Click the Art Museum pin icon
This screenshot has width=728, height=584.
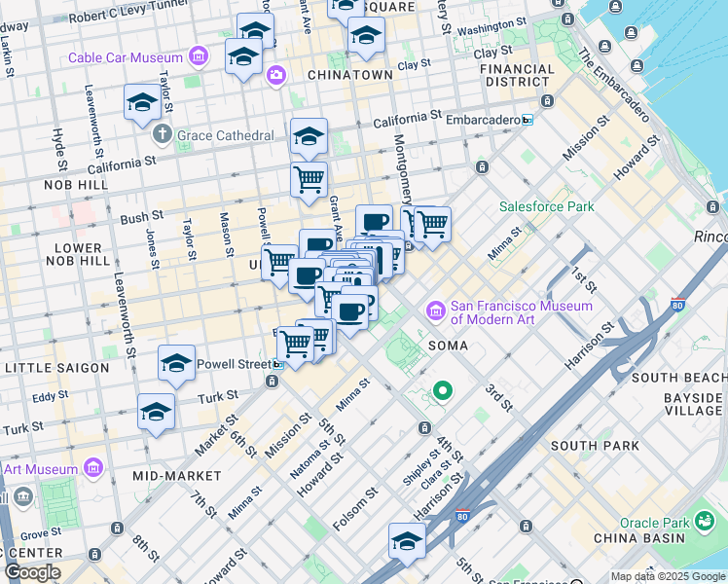[x=92, y=467]
